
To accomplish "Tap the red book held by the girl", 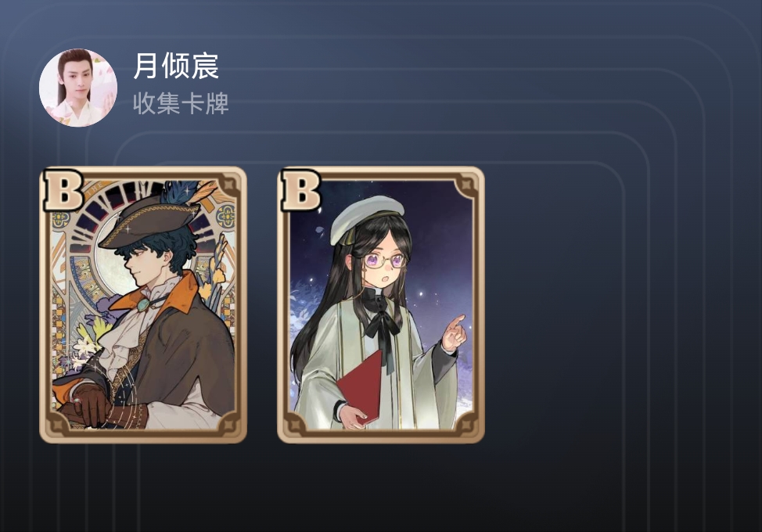I will point(361,386).
